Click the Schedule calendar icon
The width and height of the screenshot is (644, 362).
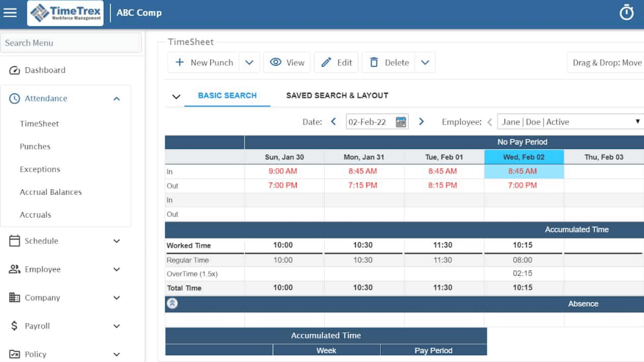tap(14, 241)
